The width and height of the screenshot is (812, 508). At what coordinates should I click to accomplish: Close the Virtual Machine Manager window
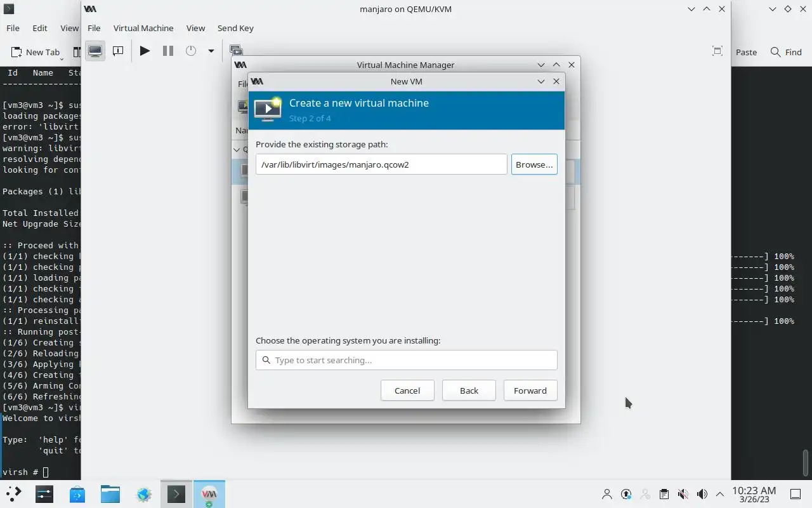572,65
